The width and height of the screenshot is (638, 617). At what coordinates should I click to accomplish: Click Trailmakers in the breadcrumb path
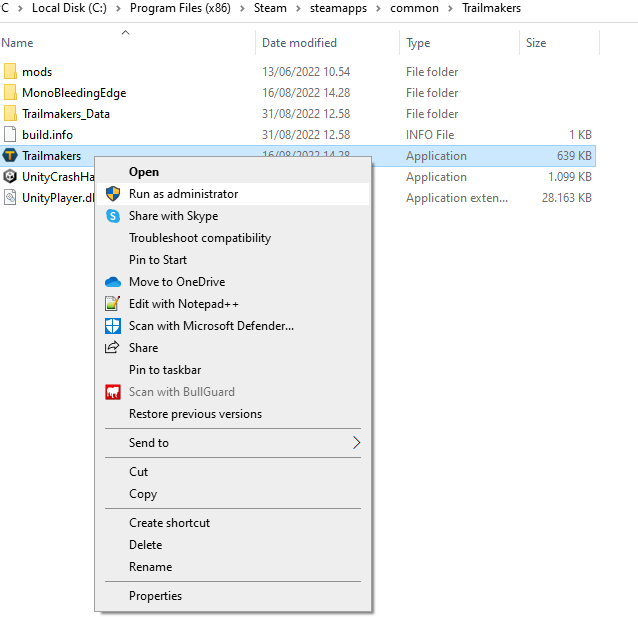pos(491,8)
